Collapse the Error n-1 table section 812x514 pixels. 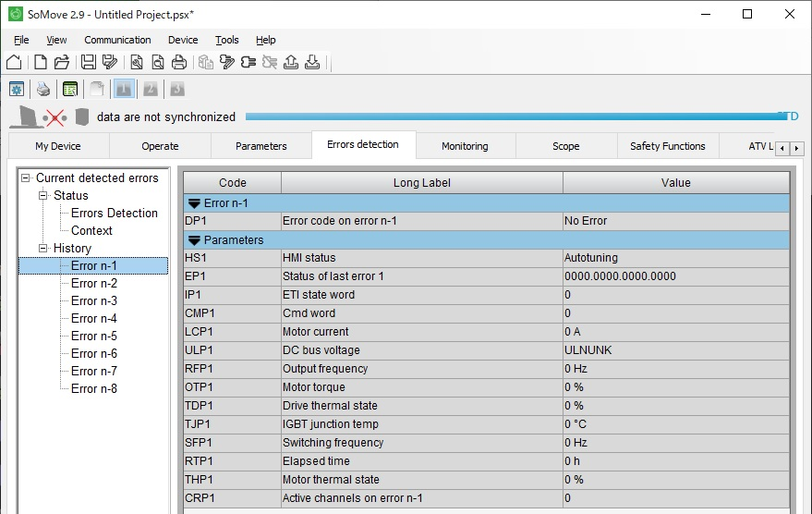pyautogui.click(x=194, y=203)
